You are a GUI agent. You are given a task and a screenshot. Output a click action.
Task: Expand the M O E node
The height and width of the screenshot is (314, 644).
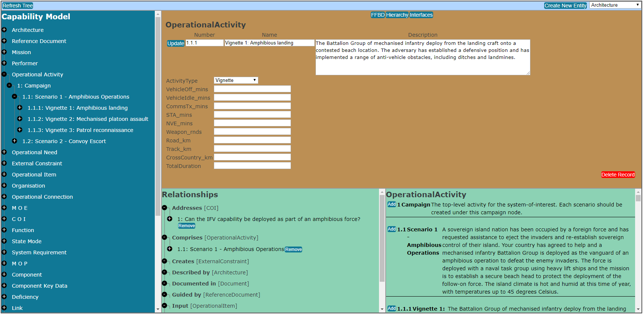coord(4,208)
